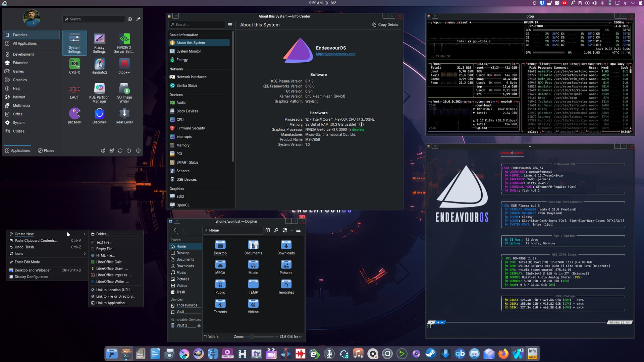Open the MEGA folder in Dolphin
Viewport: 644px width, 362px height.
[x=220, y=267]
